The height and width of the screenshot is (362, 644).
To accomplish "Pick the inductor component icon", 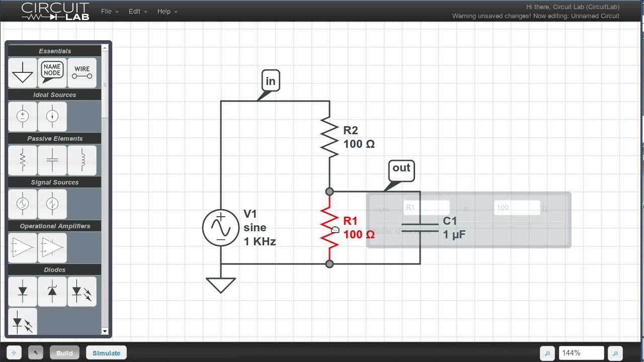I will click(x=82, y=160).
